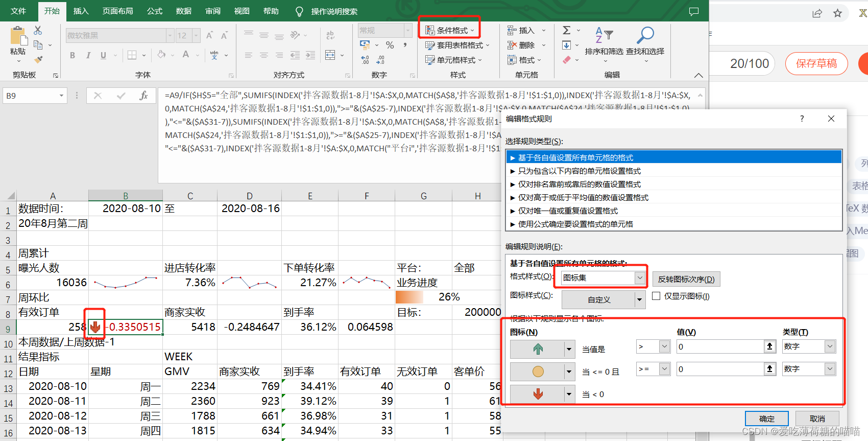The image size is (868, 441).
Task: Open the 格式 cells dropdown
Action: (524, 60)
